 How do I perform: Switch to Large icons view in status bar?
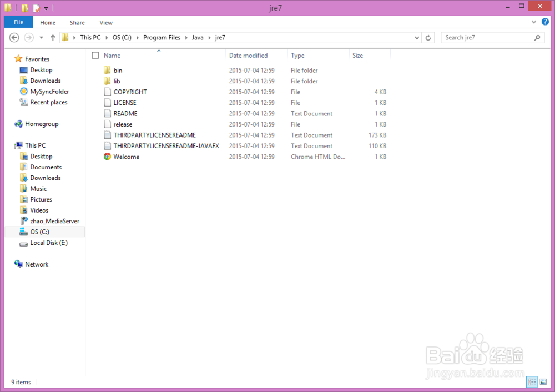[543, 382]
